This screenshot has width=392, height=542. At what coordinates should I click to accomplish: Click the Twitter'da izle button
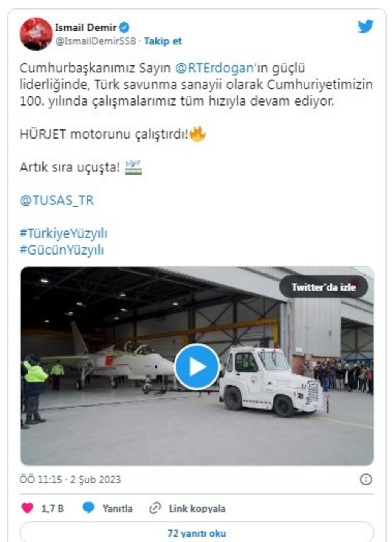click(323, 287)
